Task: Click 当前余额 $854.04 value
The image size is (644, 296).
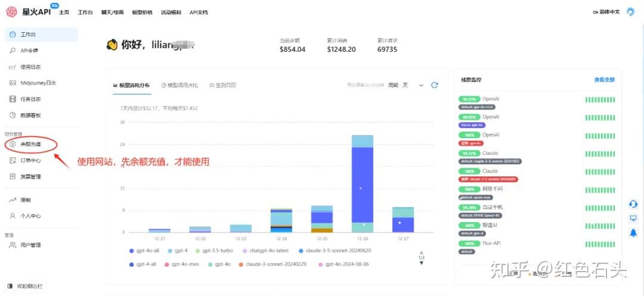Action: pyautogui.click(x=292, y=49)
